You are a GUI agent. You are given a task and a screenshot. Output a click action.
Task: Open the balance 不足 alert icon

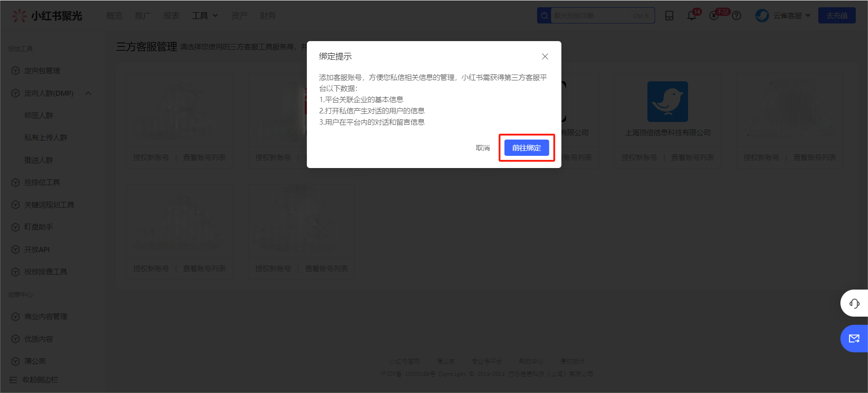tap(714, 16)
